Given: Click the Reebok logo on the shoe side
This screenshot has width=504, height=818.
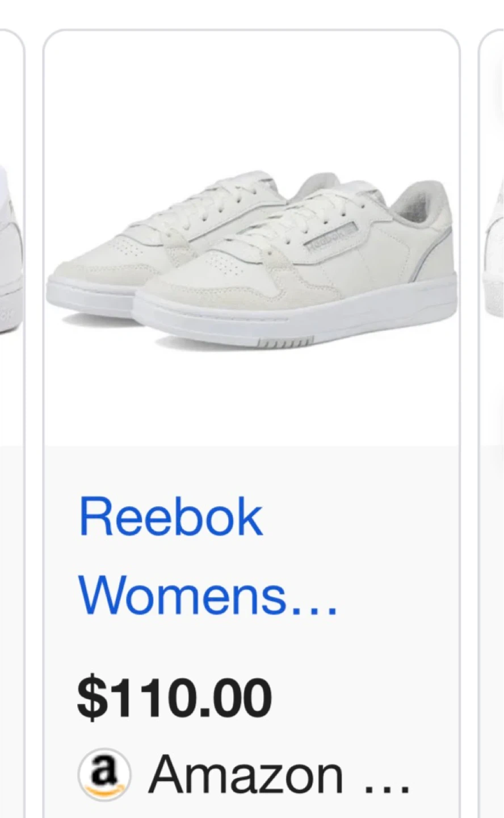Looking at the screenshot, I should (x=329, y=236).
